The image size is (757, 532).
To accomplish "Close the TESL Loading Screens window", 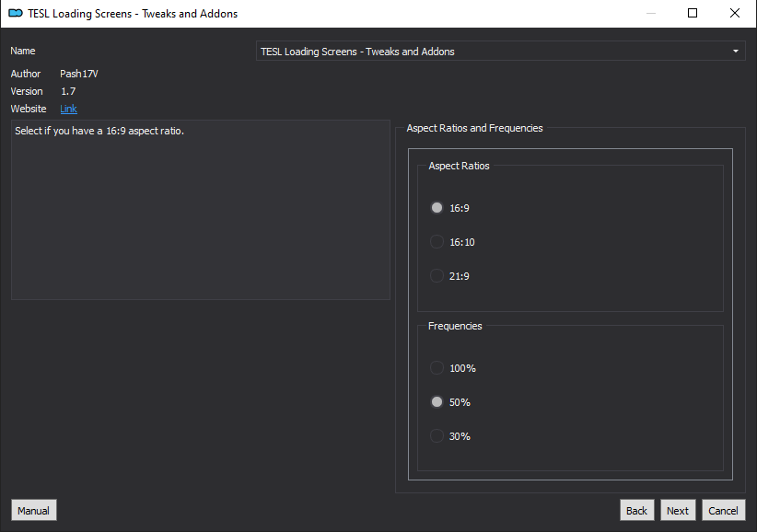I will (735, 13).
